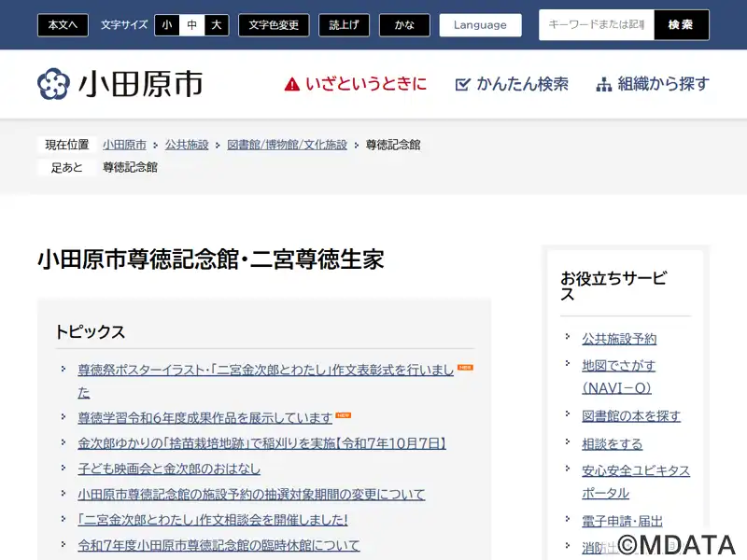Click the 読上げ read-aloud button
The image size is (747, 560).
(344, 25)
